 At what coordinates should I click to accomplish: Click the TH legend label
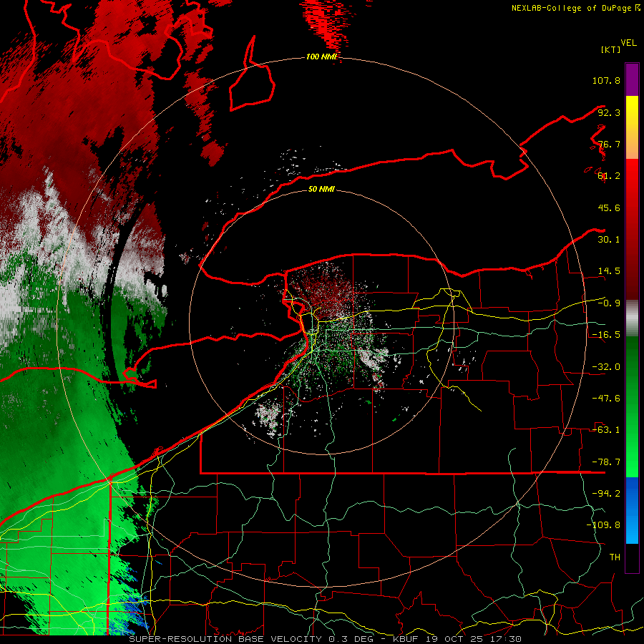[x=615, y=557]
